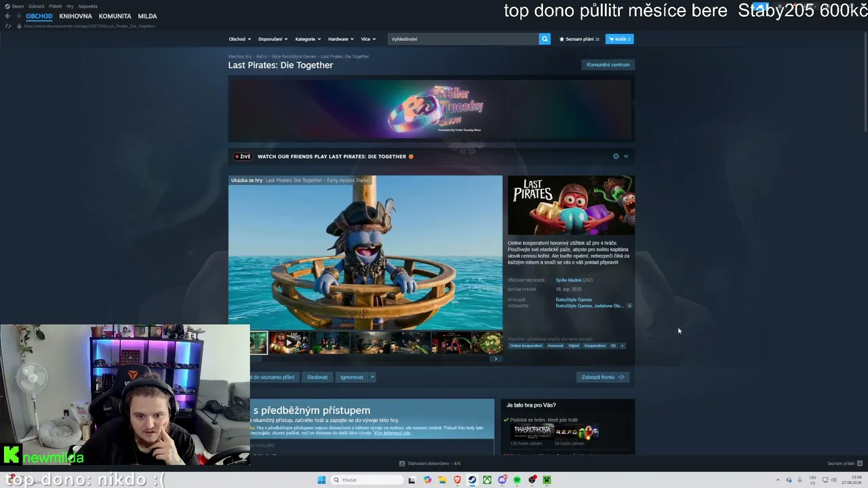
Task: Open the Seznam přání wishlist link
Action: 579,39
